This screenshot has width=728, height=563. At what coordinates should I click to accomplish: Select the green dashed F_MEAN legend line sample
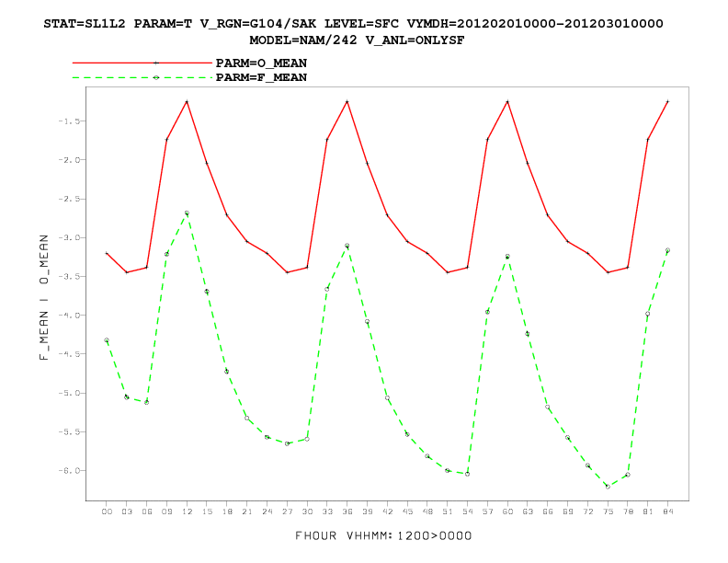[142, 77]
